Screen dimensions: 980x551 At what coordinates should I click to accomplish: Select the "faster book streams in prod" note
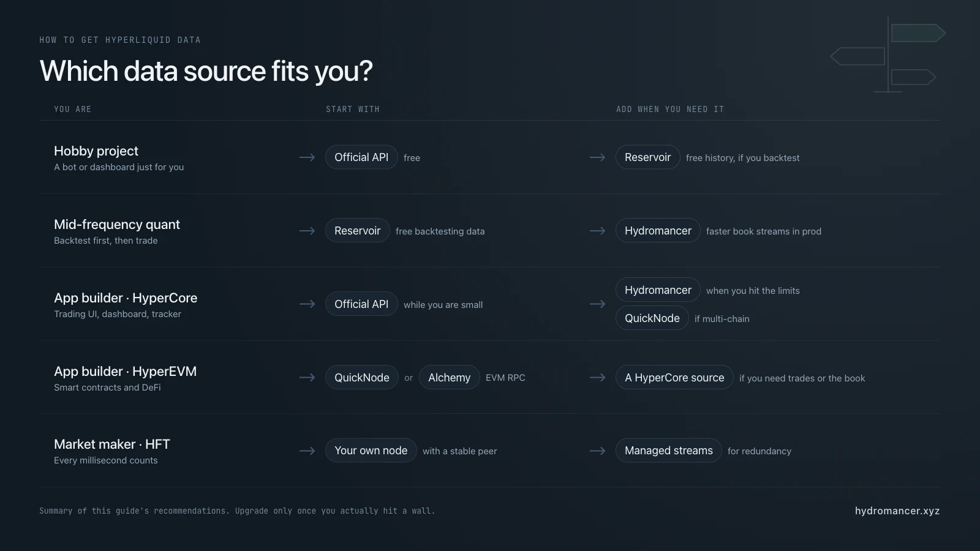764,231
